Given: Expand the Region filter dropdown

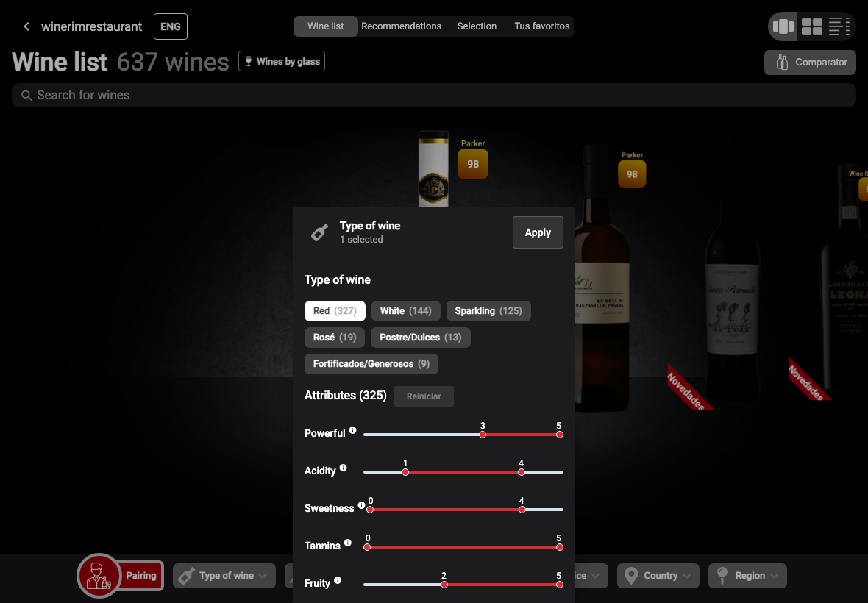Looking at the screenshot, I should click(747, 576).
